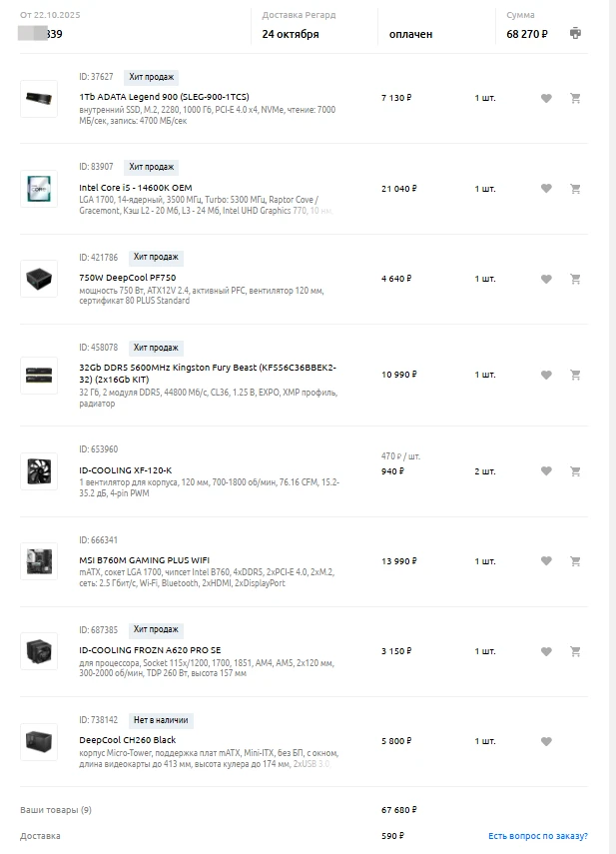Screen dimensions: 616x854
Task: Open 750W DeepCool PF750 product link
Action: coord(127,278)
